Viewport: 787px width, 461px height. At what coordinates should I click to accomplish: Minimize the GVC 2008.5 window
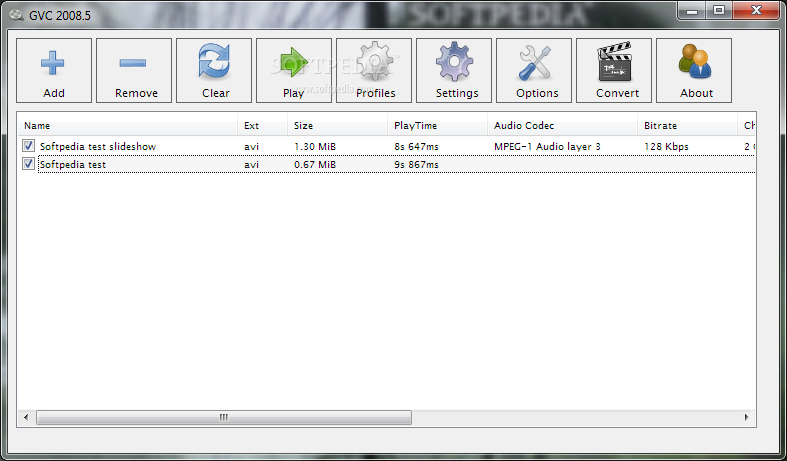[692, 11]
